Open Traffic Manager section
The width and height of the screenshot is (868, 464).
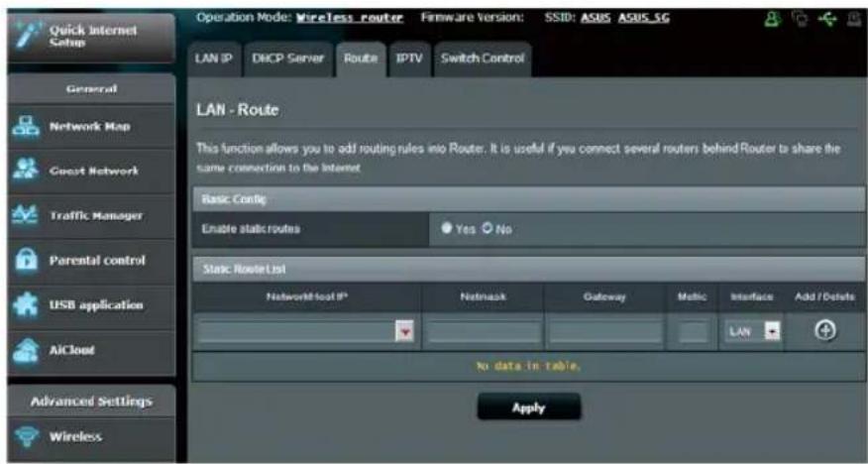pos(92,216)
